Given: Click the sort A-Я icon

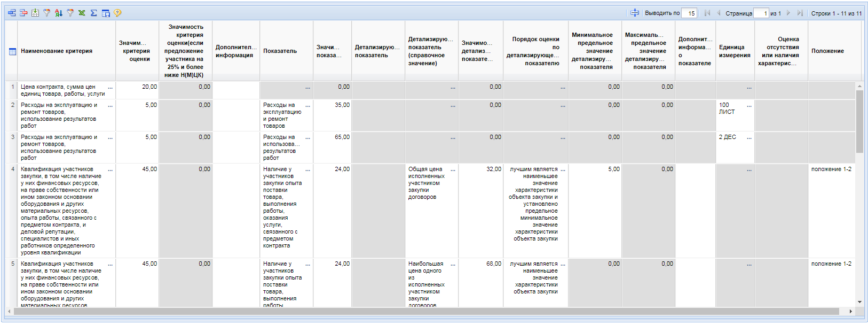Looking at the screenshot, I should [59, 13].
